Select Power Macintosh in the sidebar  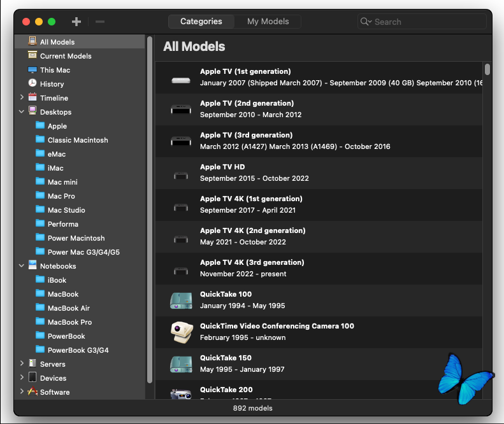80,238
